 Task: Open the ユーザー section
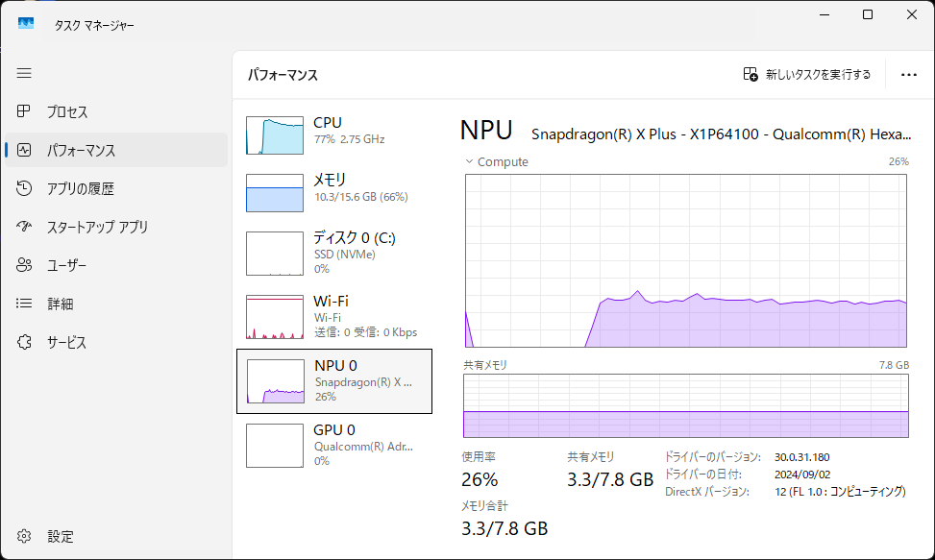click(24, 265)
